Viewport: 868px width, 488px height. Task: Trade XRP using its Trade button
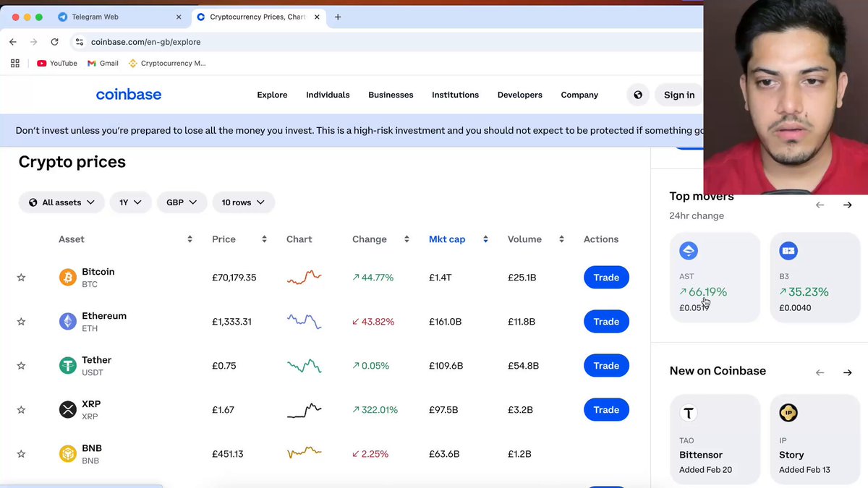tap(606, 410)
